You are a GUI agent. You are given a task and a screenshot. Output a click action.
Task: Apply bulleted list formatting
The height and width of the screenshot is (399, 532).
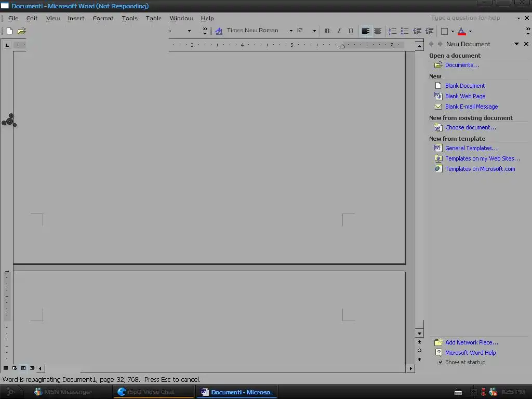(404, 31)
